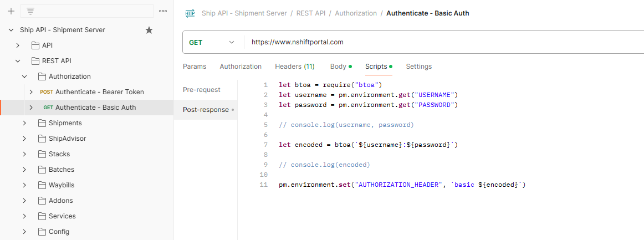Click the HTTP icon beside breadcrumb

[190, 13]
